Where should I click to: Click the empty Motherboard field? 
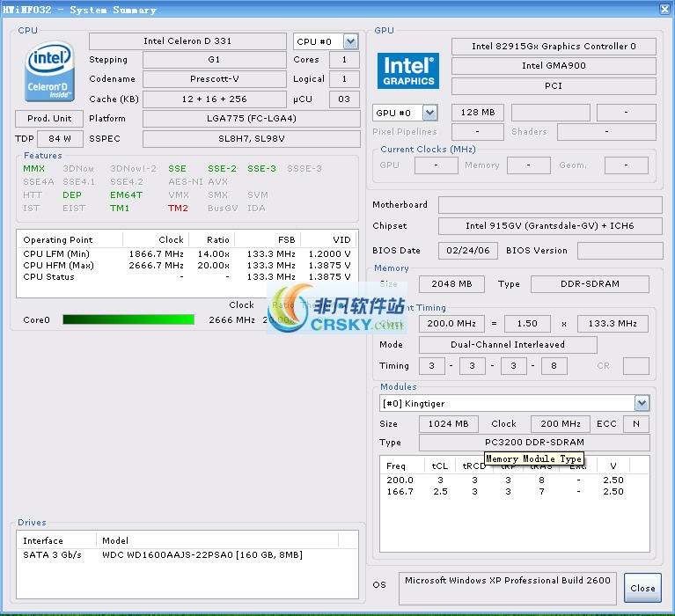point(550,205)
